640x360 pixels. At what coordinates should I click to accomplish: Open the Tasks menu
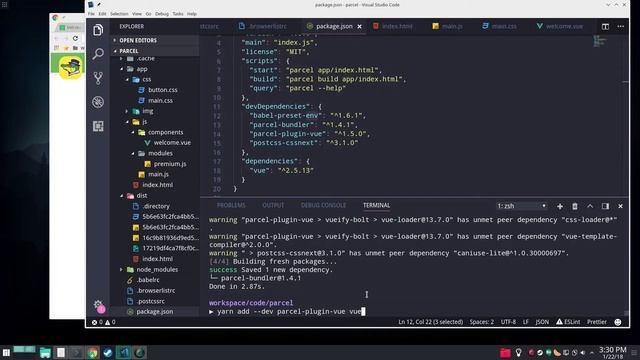click(178, 14)
